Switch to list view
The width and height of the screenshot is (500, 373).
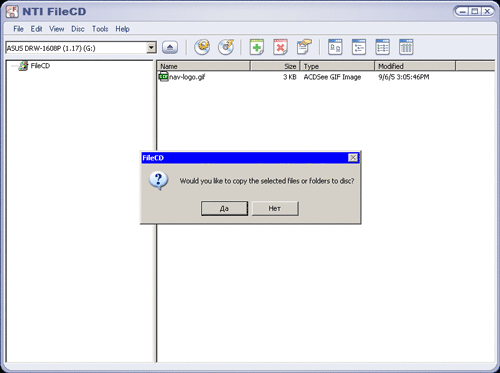382,47
